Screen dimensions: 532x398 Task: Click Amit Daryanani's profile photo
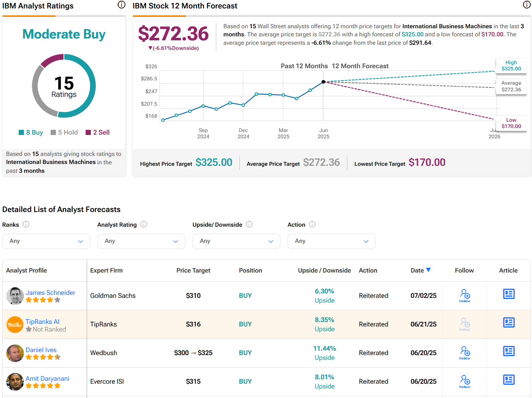[x=15, y=382]
